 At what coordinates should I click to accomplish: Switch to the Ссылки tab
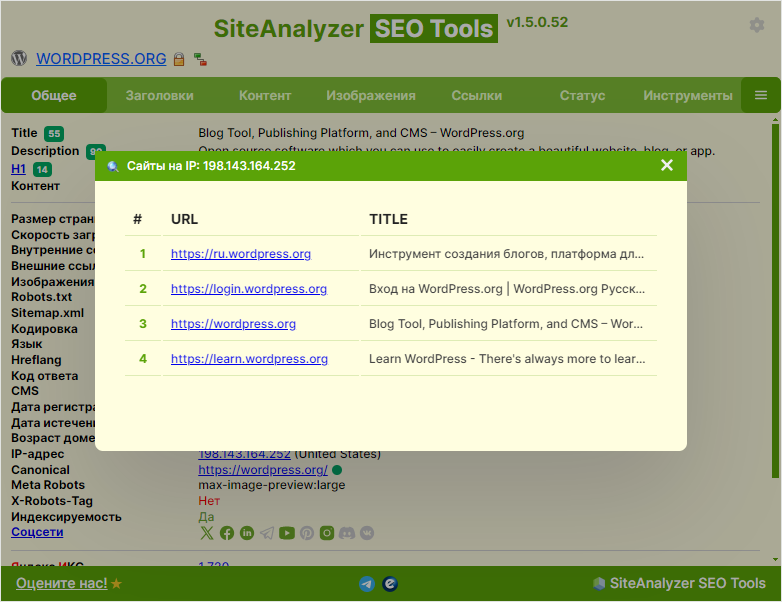coord(476,95)
